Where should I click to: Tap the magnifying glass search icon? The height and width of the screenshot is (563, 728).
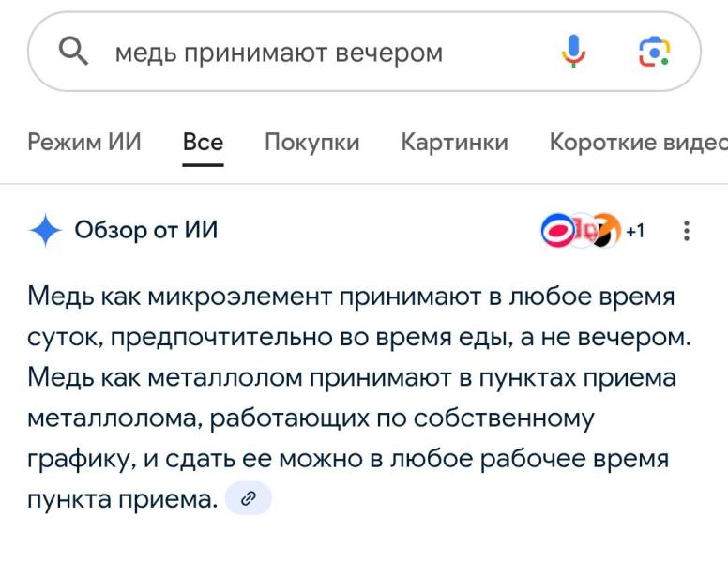click(73, 52)
